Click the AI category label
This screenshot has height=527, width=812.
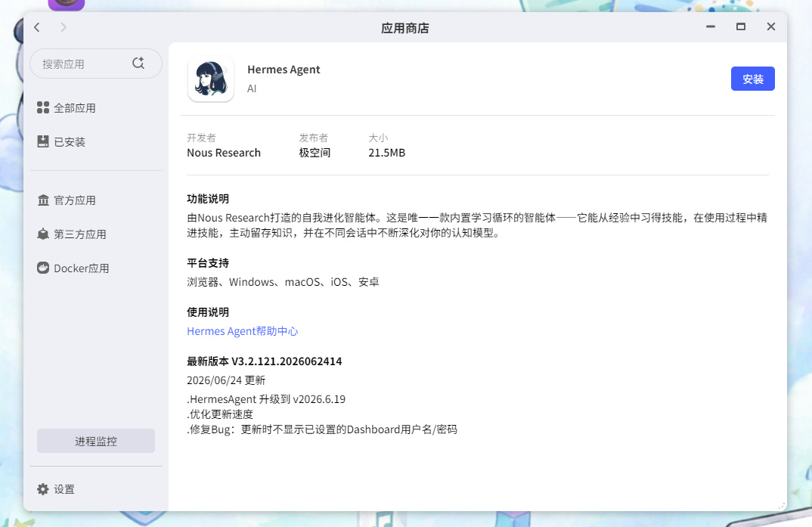pos(252,88)
